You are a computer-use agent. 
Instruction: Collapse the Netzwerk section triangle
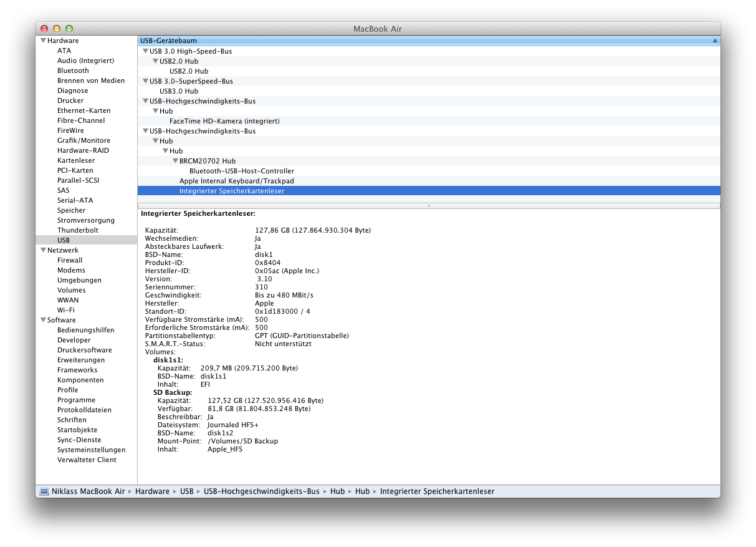pyautogui.click(x=44, y=250)
